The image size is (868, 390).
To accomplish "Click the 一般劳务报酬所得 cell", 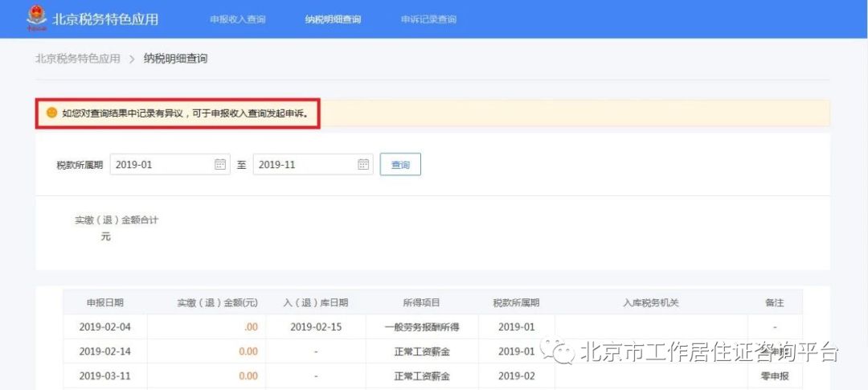I will point(422,326).
